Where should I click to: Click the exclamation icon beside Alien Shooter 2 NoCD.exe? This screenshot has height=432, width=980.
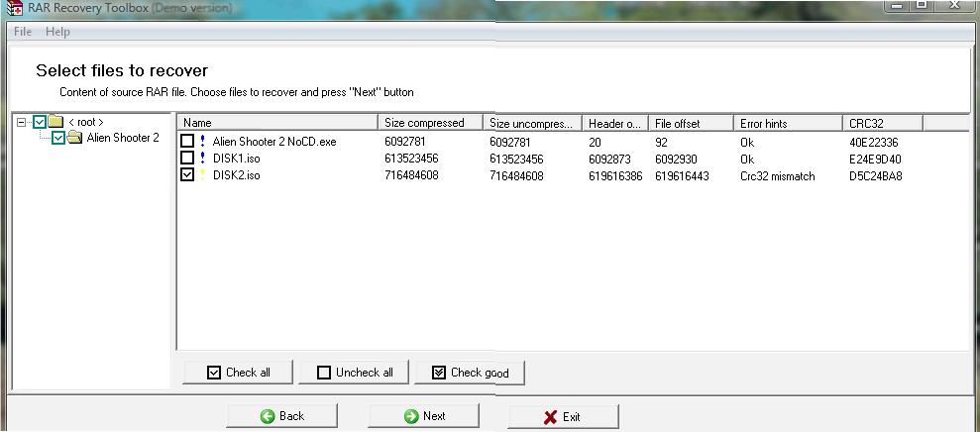(x=202, y=142)
